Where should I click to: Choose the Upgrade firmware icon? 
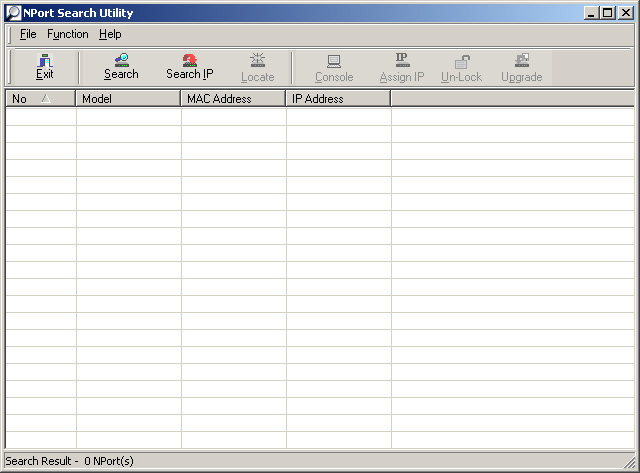[x=521, y=68]
